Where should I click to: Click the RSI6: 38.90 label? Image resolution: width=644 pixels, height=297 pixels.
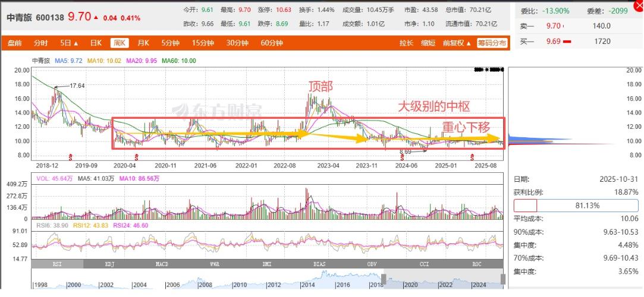(x=52, y=225)
